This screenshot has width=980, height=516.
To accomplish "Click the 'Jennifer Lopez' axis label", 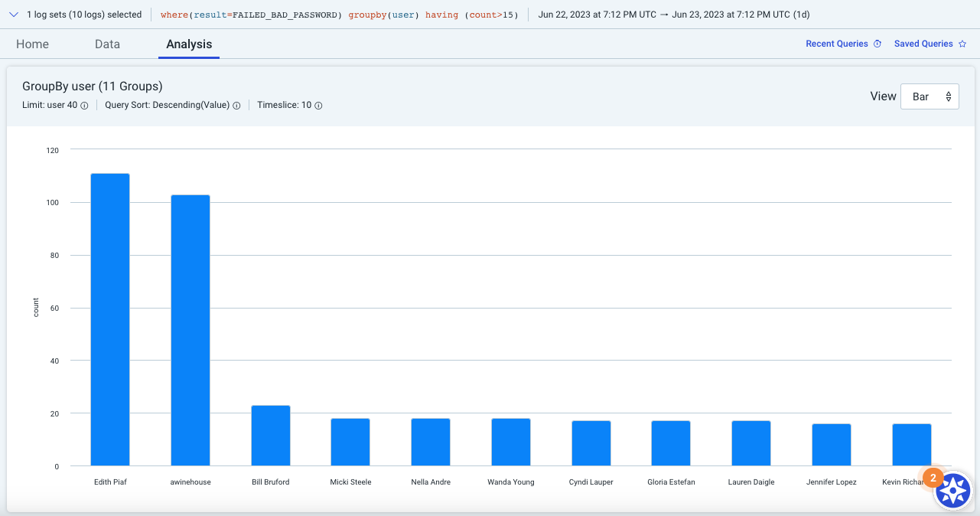I will point(832,482).
